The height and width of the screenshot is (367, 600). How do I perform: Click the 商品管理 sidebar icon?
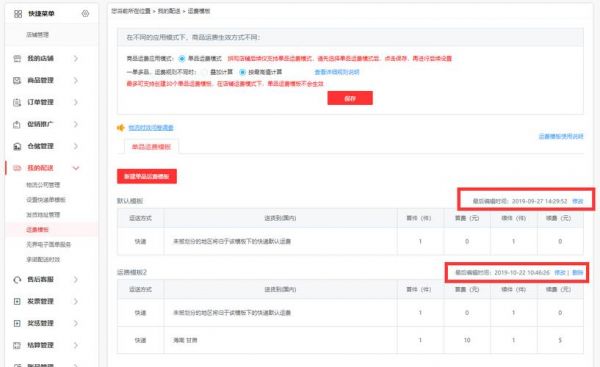coord(17,80)
